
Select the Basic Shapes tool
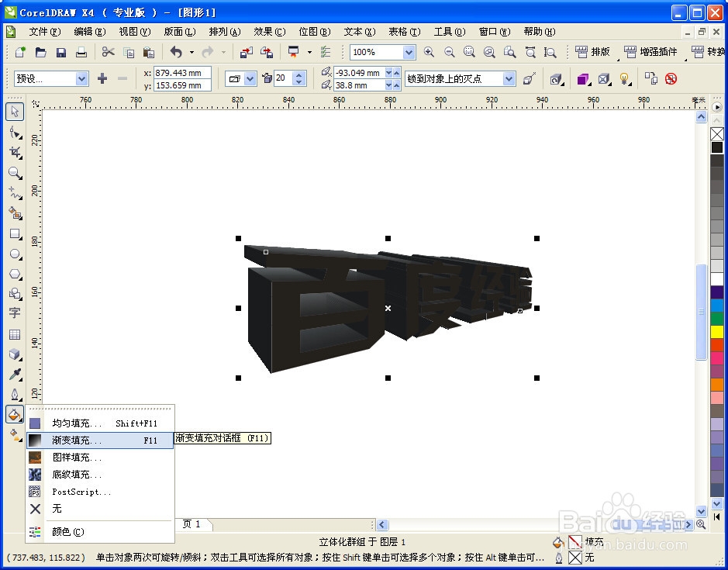pyautogui.click(x=15, y=294)
